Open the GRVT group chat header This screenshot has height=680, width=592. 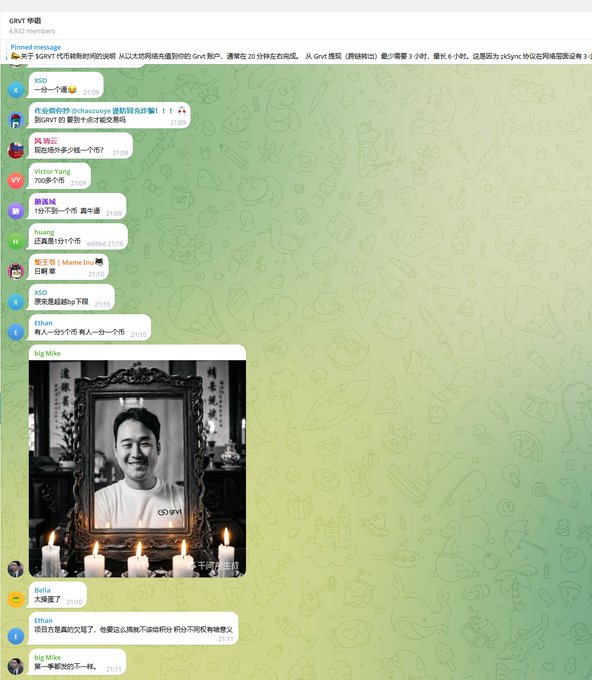point(296,26)
